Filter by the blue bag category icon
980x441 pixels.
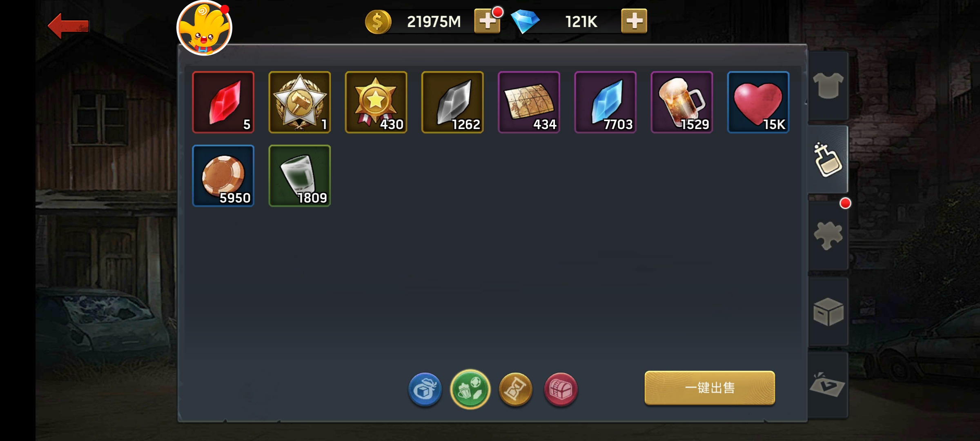pos(425,389)
